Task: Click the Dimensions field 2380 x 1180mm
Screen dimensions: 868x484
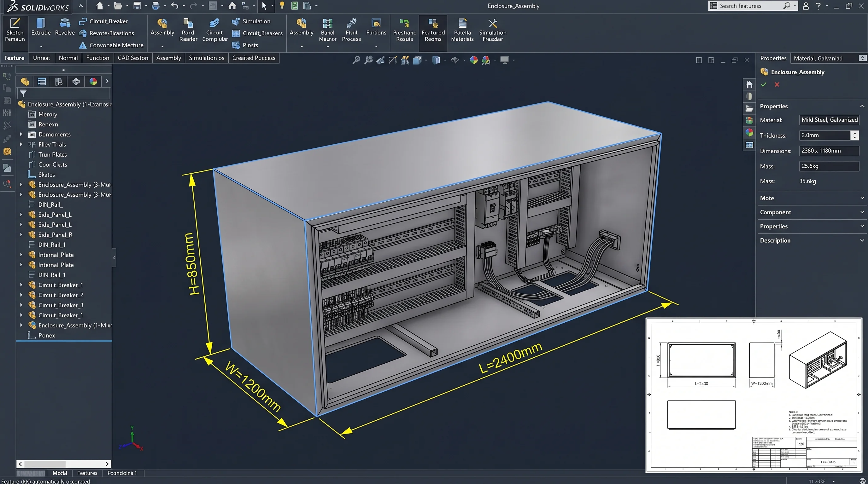Action: pos(829,151)
